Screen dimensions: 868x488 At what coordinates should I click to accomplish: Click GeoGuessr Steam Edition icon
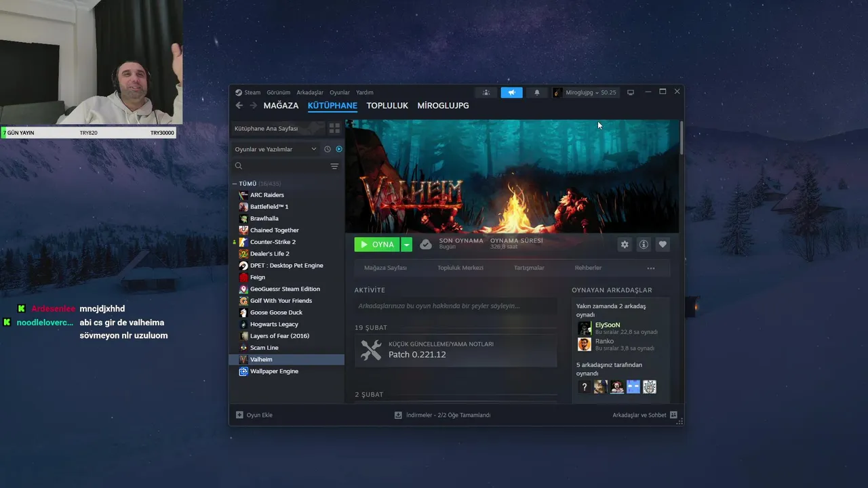click(243, 289)
